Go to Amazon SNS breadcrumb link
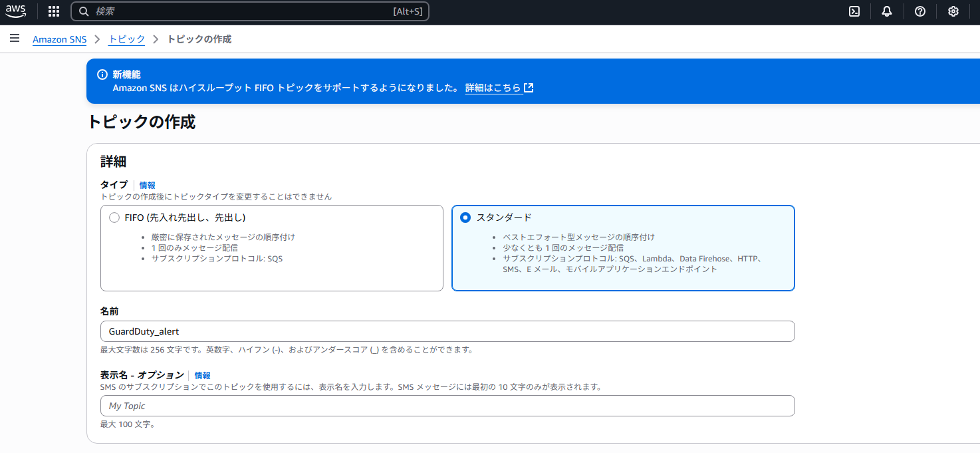Viewport: 980px width, 453px height. click(x=60, y=39)
